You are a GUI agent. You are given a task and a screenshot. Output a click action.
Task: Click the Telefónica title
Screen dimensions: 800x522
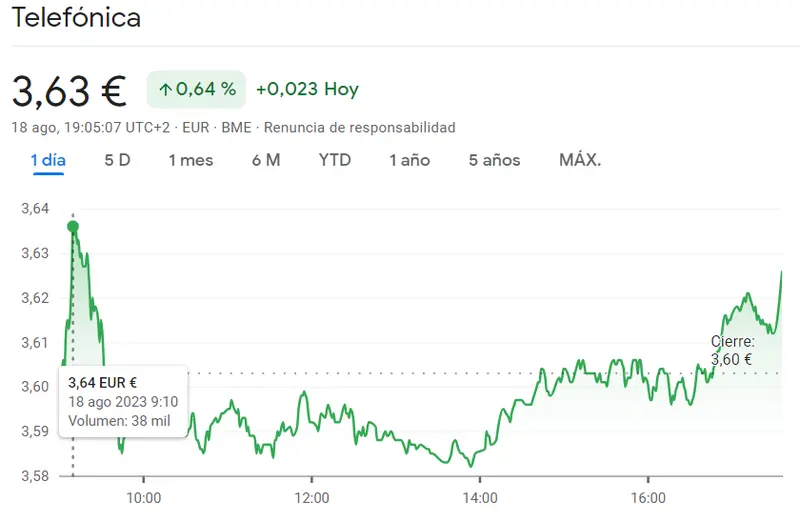coord(76,17)
